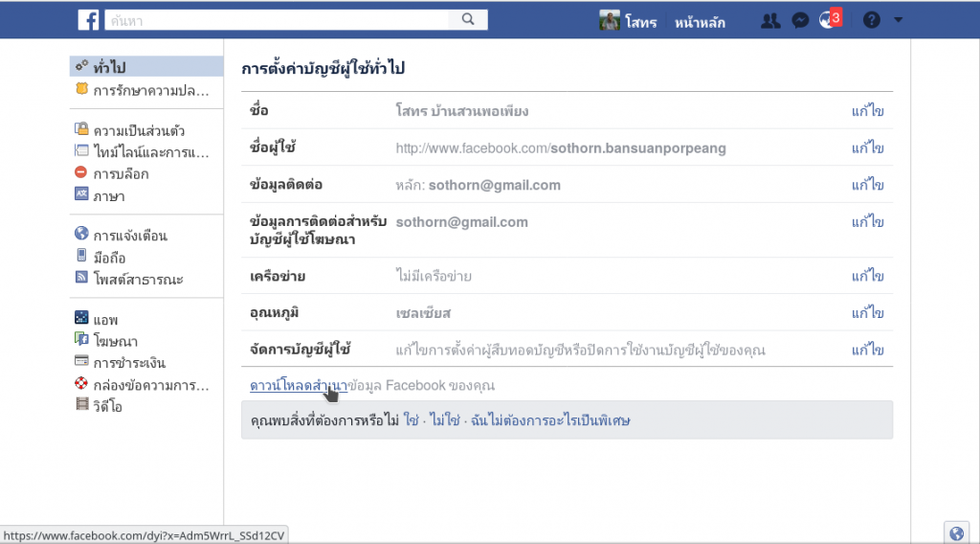The height and width of the screenshot is (544, 980).
Task: Open โฆษณา ads settings
Action: (115, 341)
